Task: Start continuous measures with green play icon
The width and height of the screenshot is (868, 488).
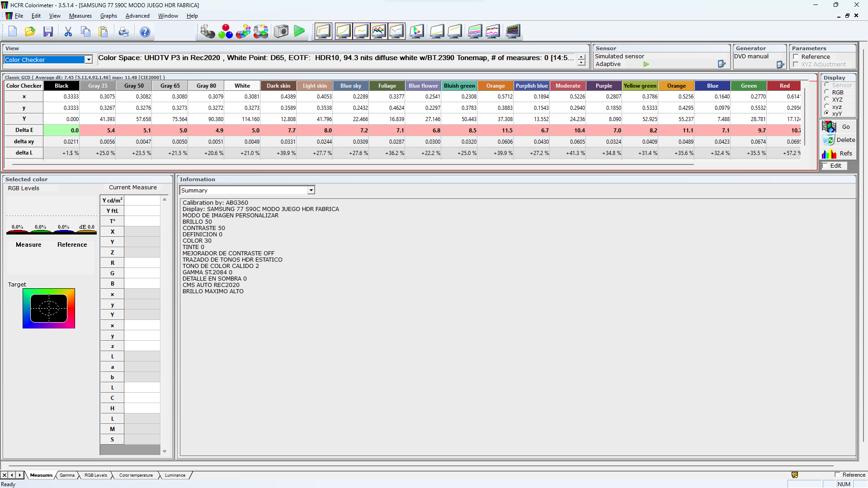Action: [x=299, y=31]
